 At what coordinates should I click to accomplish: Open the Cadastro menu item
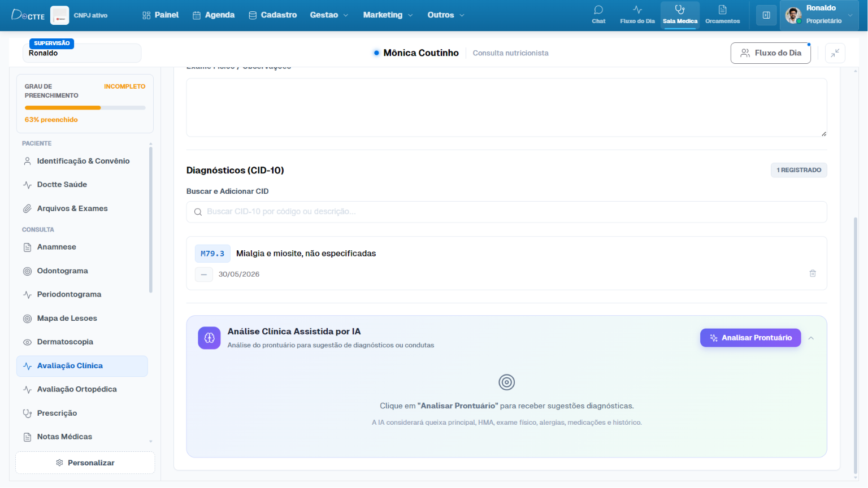273,15
